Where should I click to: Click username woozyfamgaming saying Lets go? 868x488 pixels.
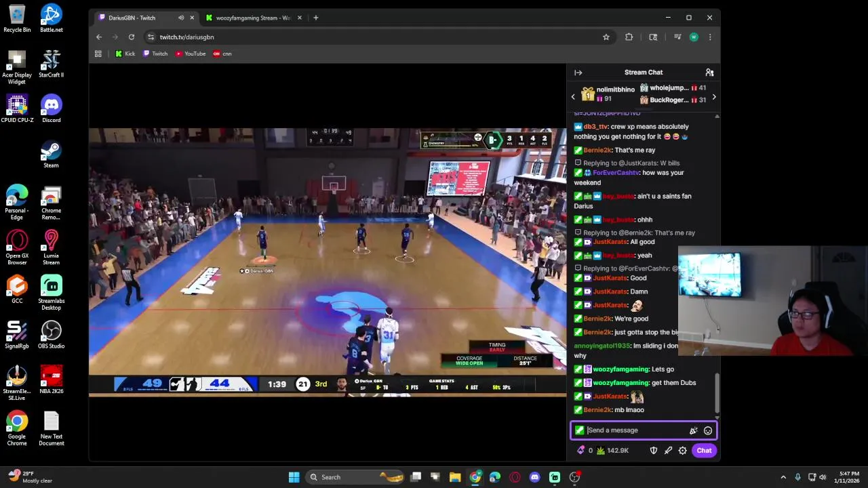tap(620, 369)
